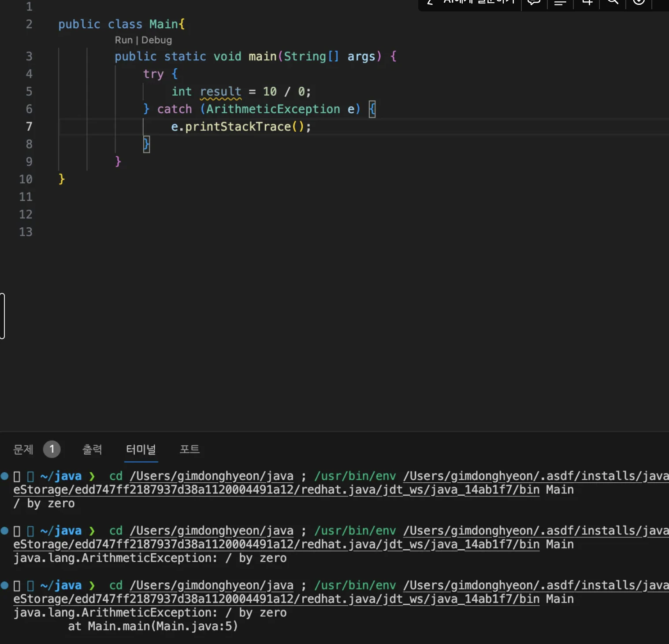Open the 포트 (Ports) panel tab

[x=190, y=449]
